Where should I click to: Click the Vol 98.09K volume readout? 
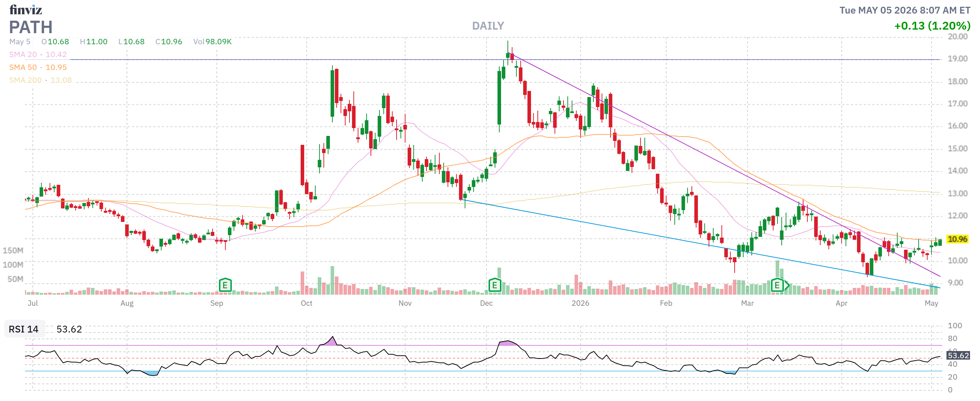(212, 41)
